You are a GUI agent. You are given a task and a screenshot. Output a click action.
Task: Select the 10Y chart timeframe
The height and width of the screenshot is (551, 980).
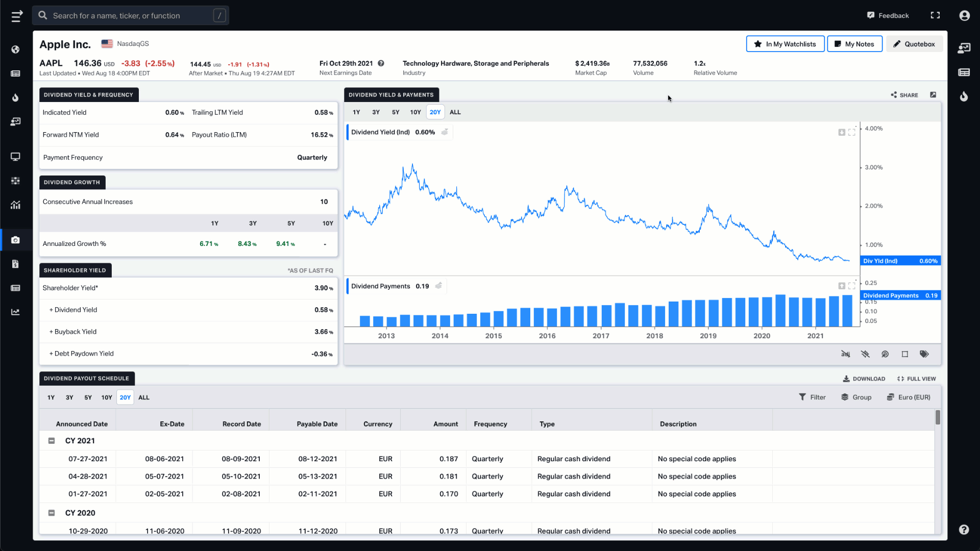pos(415,112)
